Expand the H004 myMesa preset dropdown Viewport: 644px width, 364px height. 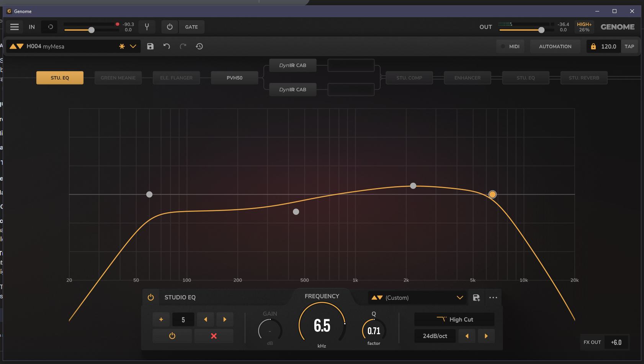[133, 46]
